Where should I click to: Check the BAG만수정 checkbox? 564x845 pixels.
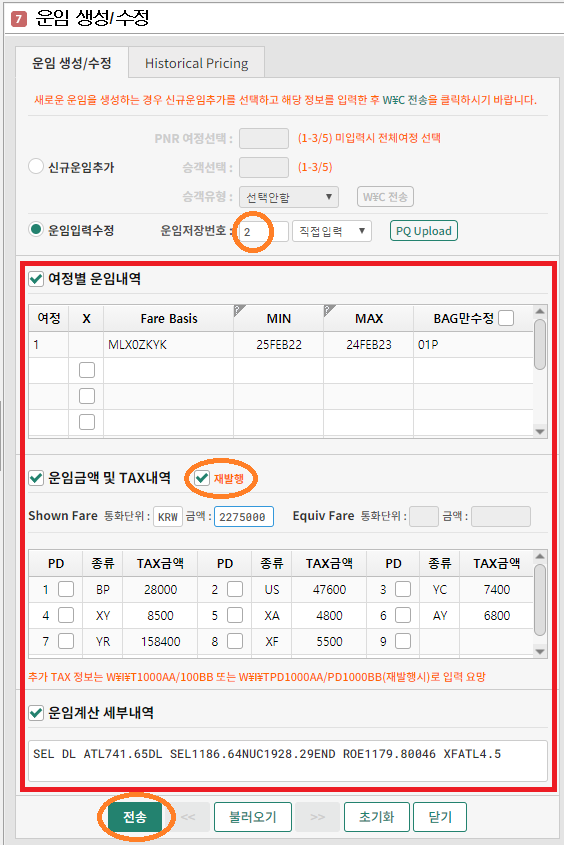(x=506, y=318)
